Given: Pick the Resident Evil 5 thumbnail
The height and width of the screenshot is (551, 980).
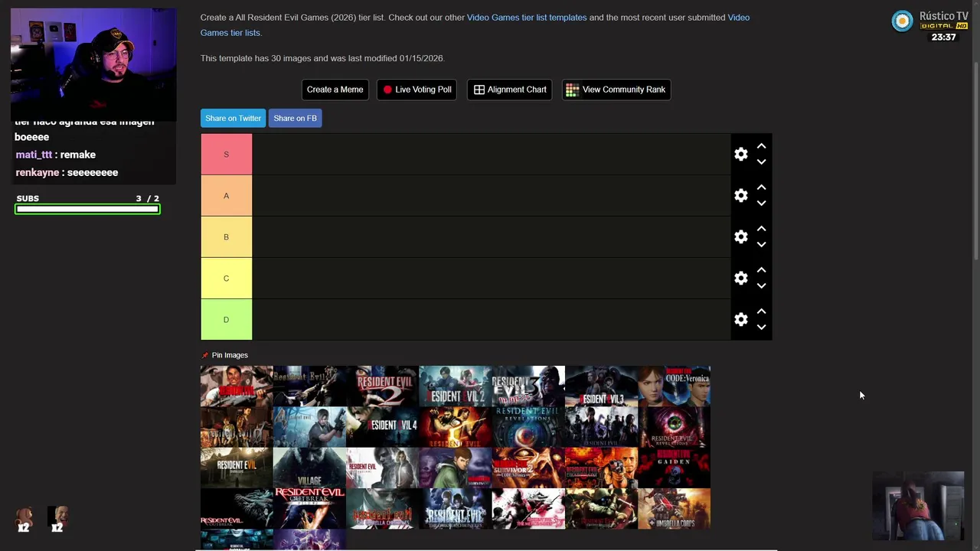Looking at the screenshot, I should 455,427.
